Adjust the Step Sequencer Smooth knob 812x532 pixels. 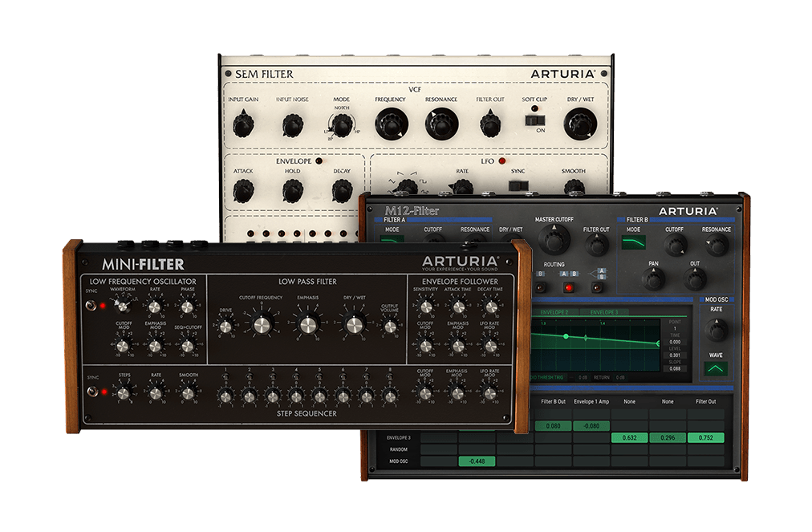[x=188, y=394]
